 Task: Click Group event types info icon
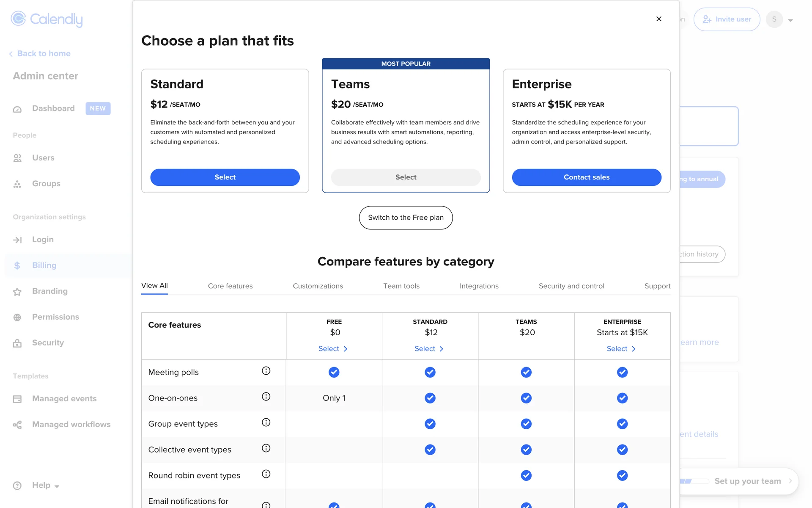[266, 422]
